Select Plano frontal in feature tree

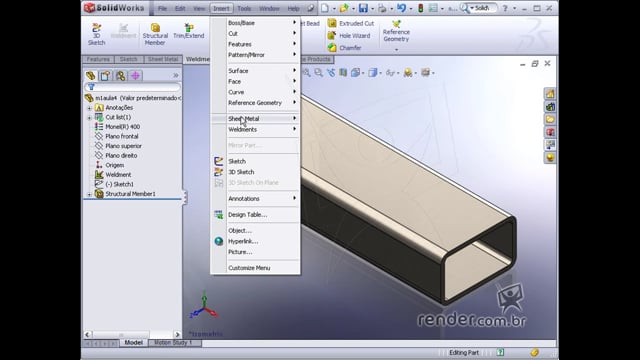coord(122,136)
